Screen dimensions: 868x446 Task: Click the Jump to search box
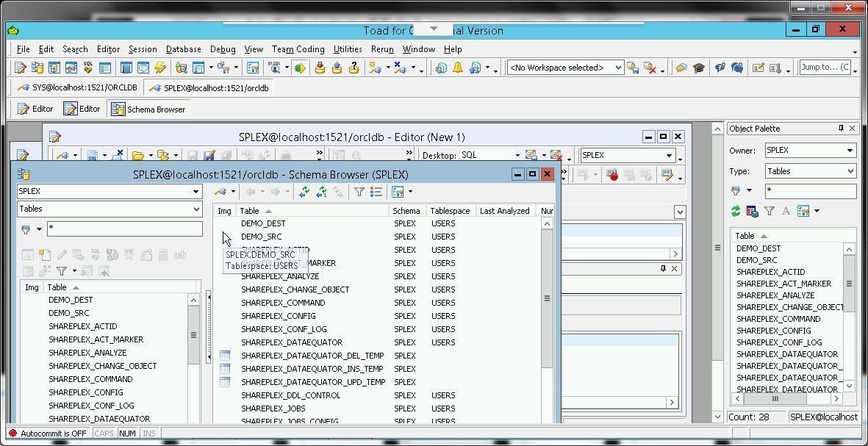tap(826, 68)
